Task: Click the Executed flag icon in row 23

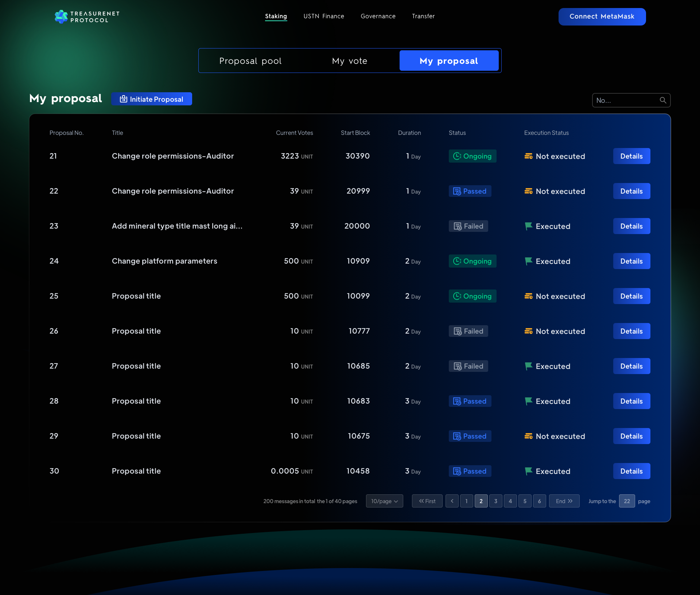Action: click(529, 226)
